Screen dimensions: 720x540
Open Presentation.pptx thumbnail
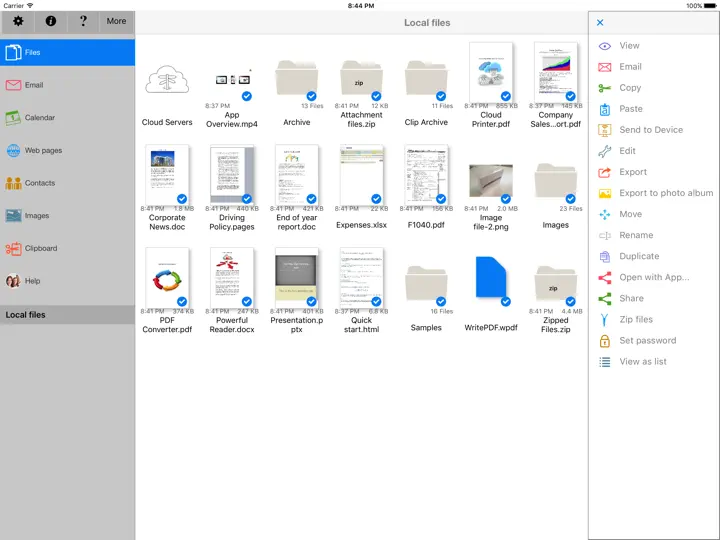pyautogui.click(x=297, y=278)
